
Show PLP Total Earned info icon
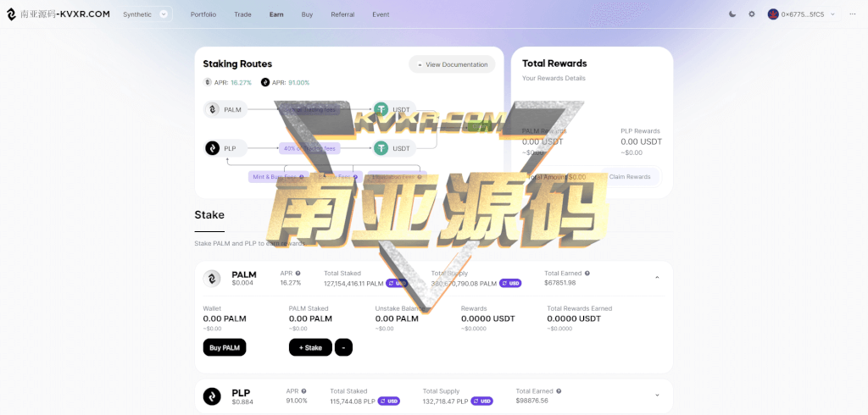click(x=559, y=391)
